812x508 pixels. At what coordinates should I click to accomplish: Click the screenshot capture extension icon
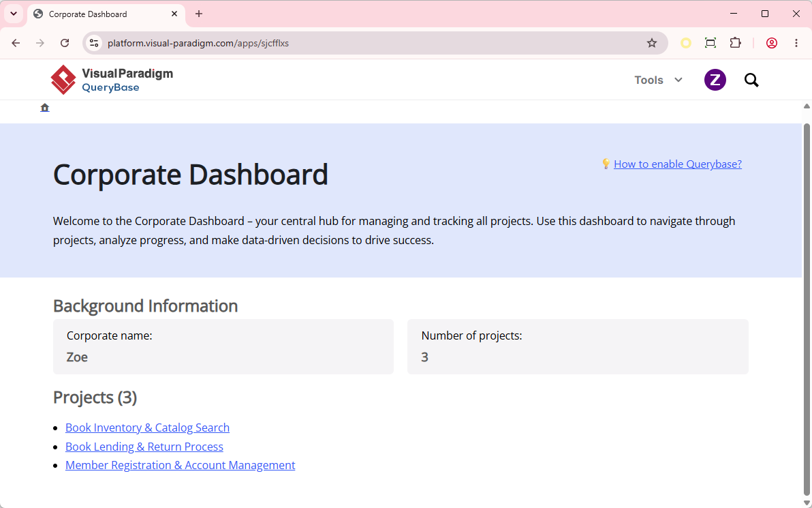tap(710, 43)
